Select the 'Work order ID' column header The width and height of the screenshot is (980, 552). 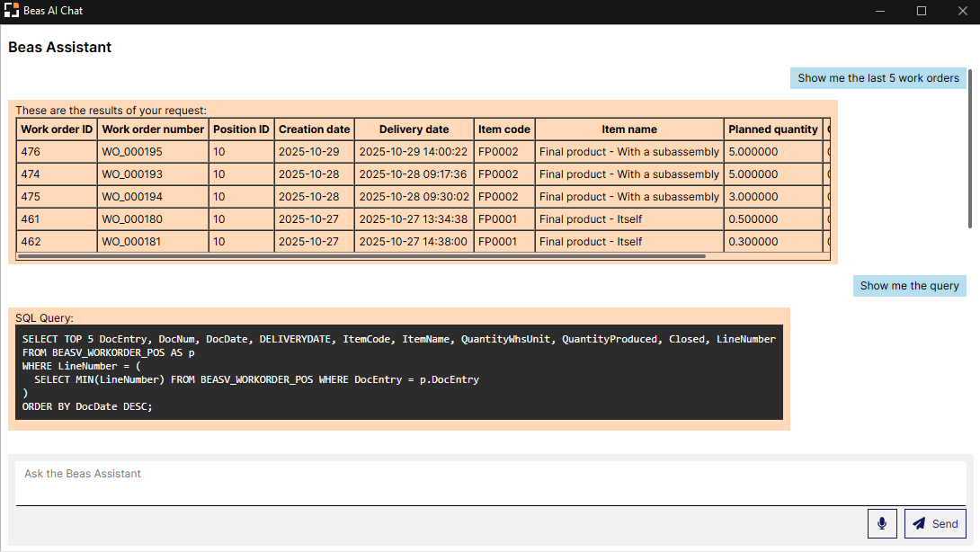click(x=56, y=129)
